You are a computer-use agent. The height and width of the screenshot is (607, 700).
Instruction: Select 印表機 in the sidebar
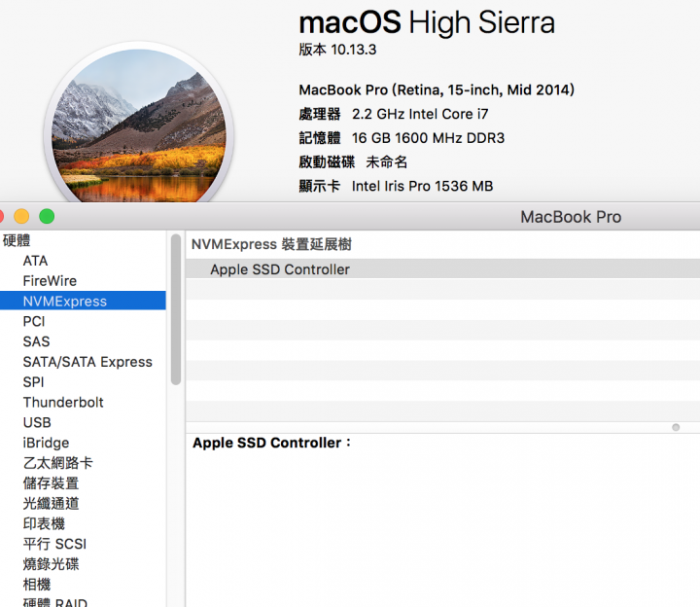(x=44, y=523)
